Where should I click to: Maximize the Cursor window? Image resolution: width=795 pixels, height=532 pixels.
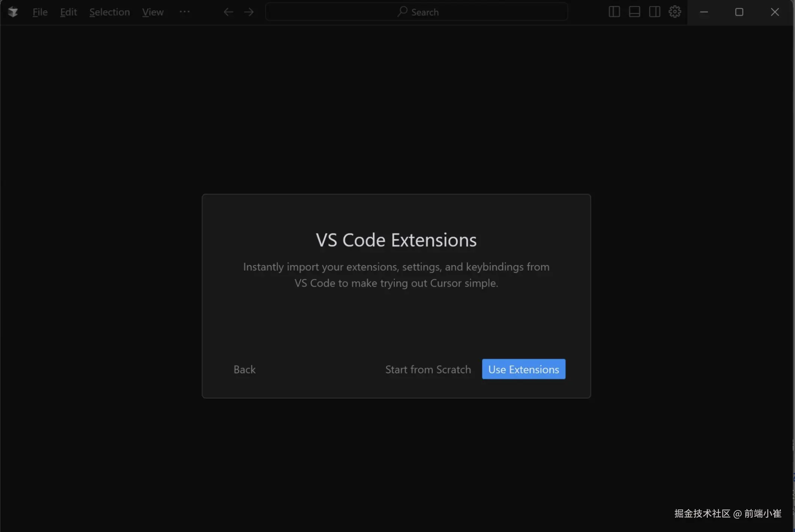[739, 12]
